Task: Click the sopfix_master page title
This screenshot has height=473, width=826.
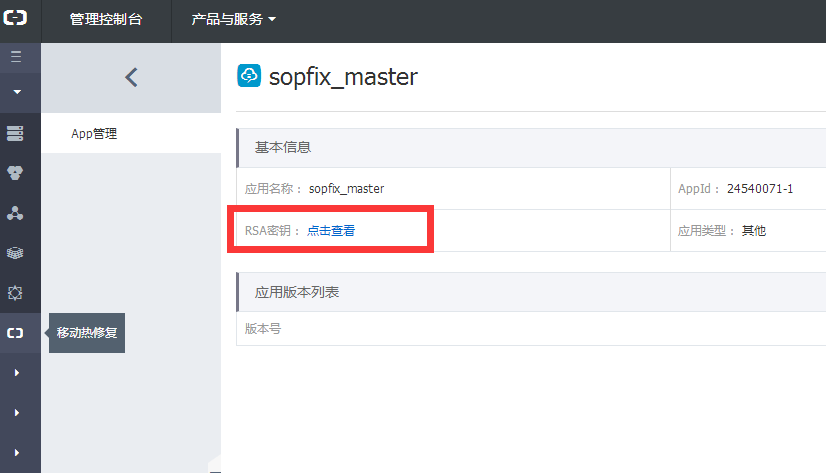Action: [343, 77]
